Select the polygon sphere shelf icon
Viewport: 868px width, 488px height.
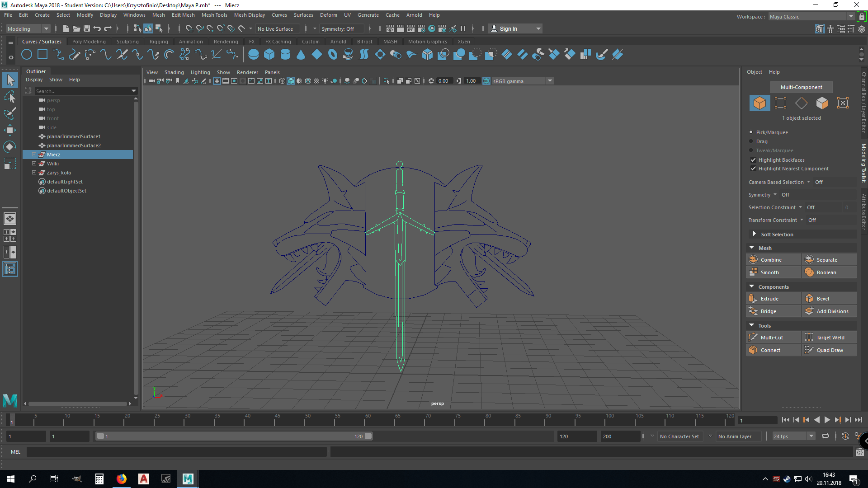pos(253,54)
